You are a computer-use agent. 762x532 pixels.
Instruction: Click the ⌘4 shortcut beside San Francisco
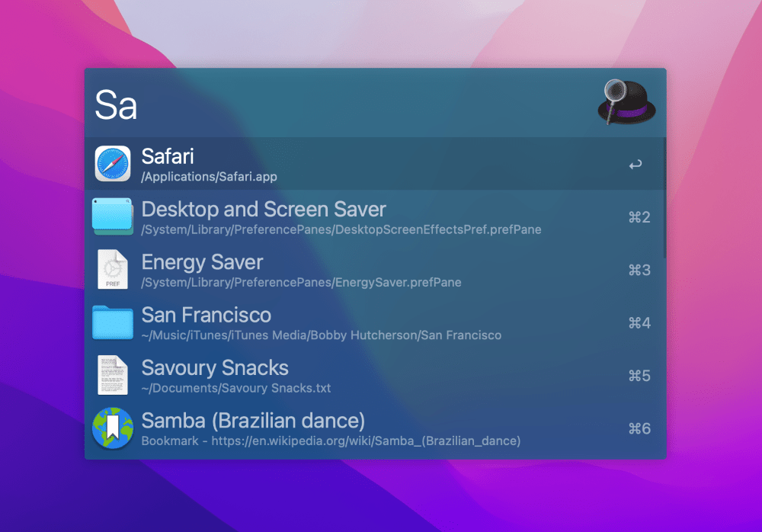[638, 322]
